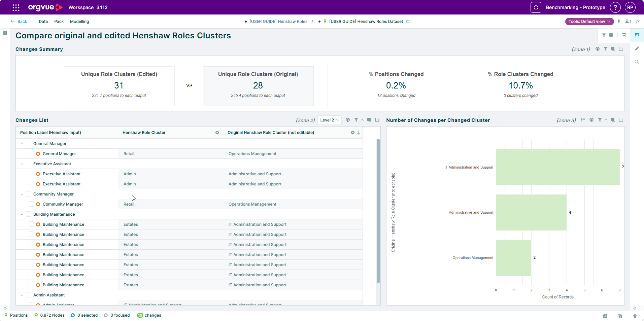The width and height of the screenshot is (644, 321).
Task: Open the Modelling menu
Action: (79, 22)
